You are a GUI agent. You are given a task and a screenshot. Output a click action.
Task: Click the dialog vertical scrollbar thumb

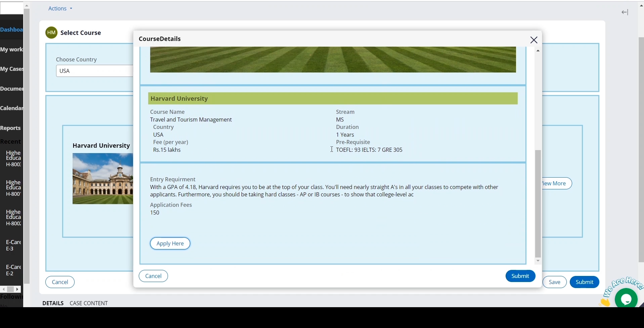click(538, 203)
